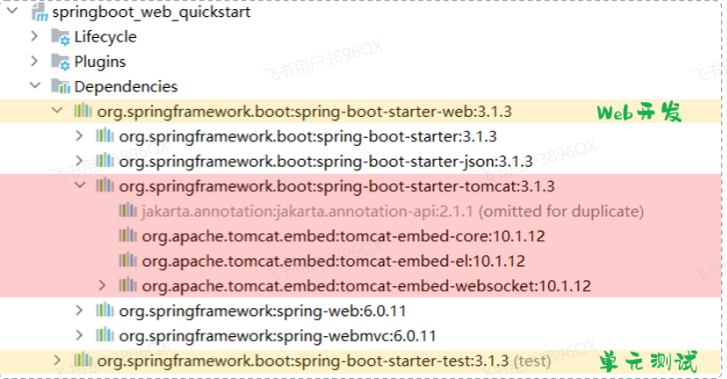Click library icon of spring-boot-starter-web:3.1.3
Viewport: 727px width, 379px height.
click(83, 110)
